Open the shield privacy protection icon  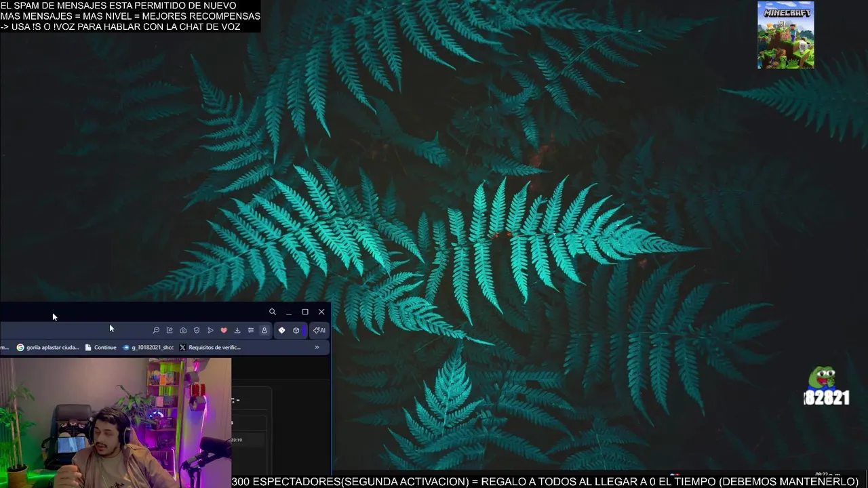(x=197, y=330)
